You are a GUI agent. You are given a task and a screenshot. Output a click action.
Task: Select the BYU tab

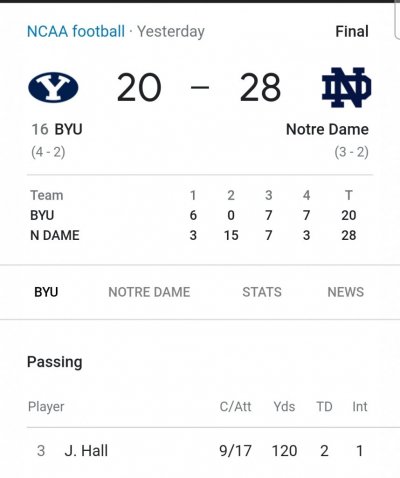coord(46,292)
